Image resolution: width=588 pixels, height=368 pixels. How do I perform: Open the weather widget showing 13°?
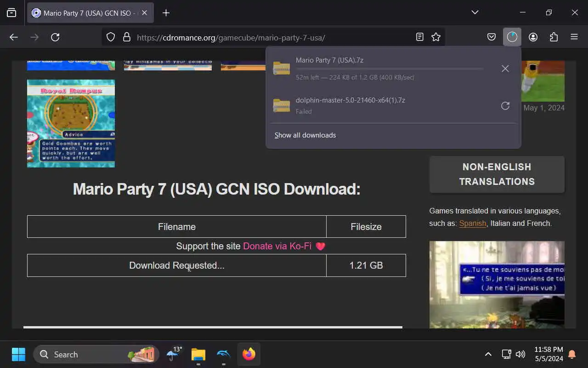174,355
